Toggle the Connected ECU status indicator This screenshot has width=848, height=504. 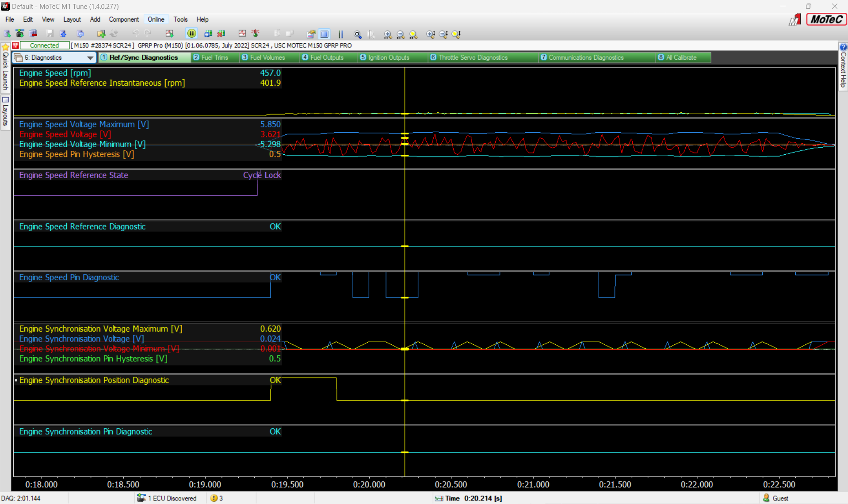click(x=44, y=45)
